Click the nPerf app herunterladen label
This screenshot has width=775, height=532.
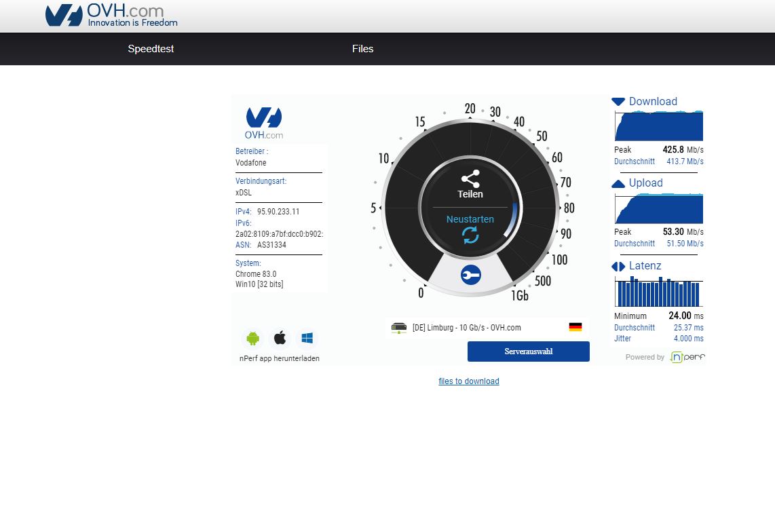point(279,358)
